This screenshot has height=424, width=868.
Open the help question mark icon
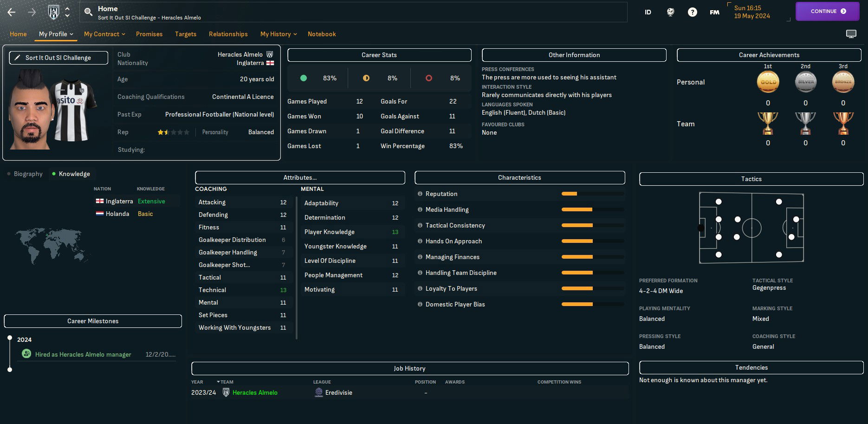[x=693, y=12]
